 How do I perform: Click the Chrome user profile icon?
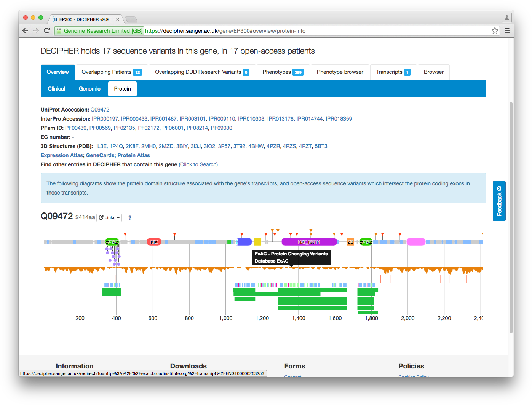point(506,18)
